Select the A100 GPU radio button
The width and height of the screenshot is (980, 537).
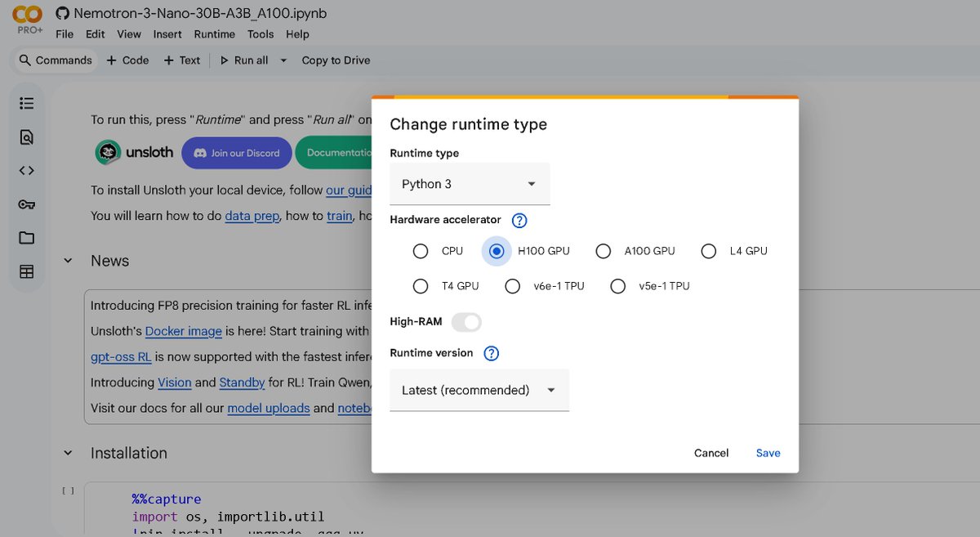click(x=603, y=251)
